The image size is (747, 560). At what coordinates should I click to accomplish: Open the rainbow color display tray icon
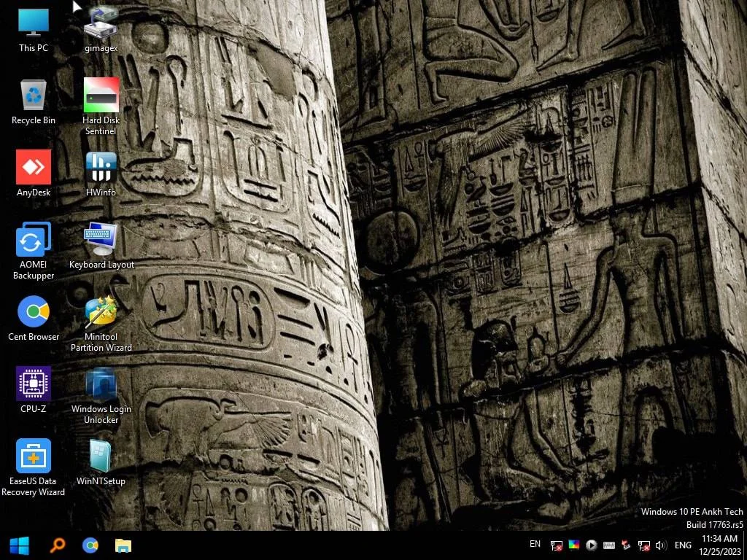574,545
